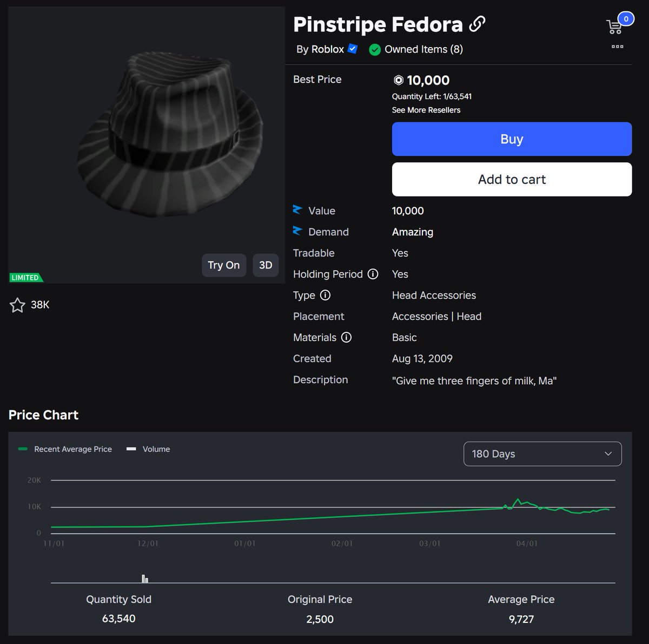Switch preview to 3D view
649x644 pixels.
pos(266,265)
